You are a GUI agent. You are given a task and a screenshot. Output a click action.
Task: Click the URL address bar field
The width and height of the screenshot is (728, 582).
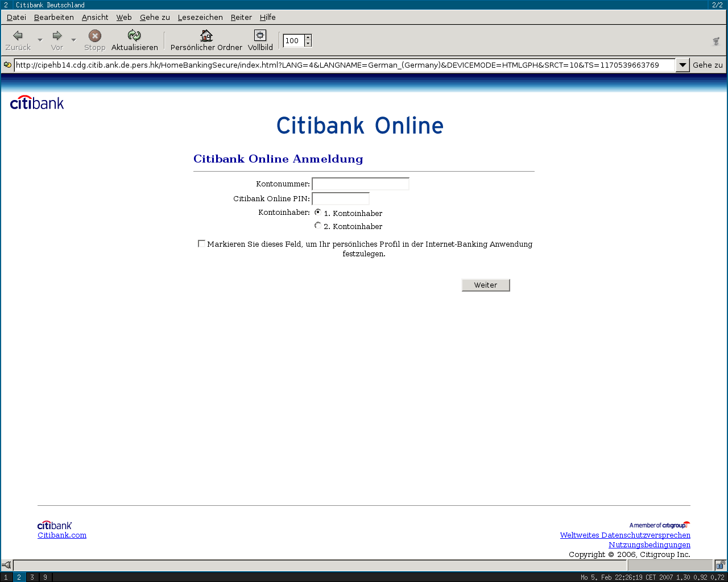(344, 65)
